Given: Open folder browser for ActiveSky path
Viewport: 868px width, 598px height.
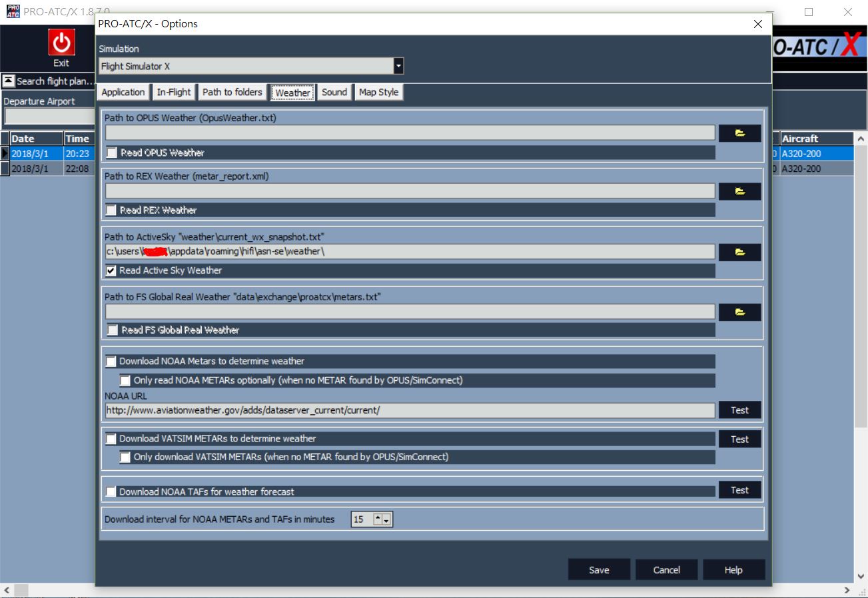Looking at the screenshot, I should [739, 252].
